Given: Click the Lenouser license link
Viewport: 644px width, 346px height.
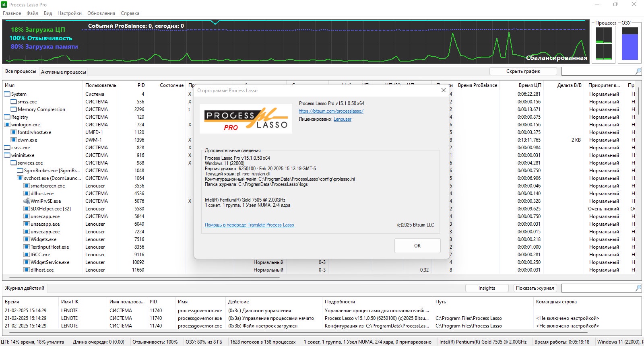Looking at the screenshot, I should point(342,119).
